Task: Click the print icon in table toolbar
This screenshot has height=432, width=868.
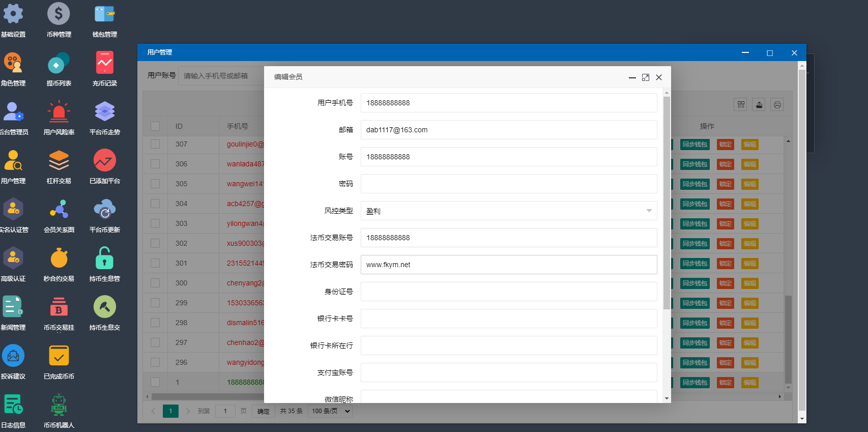Action: pyautogui.click(x=777, y=104)
